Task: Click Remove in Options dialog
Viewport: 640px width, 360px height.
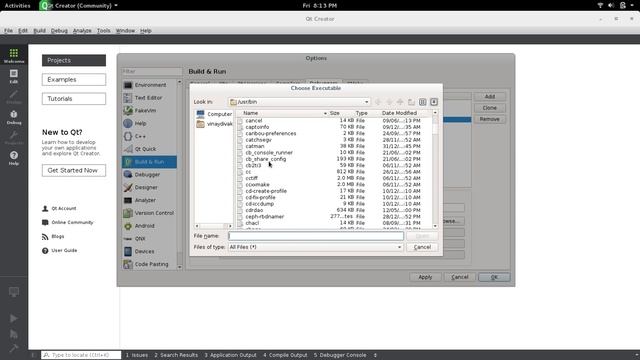Action: (489, 119)
